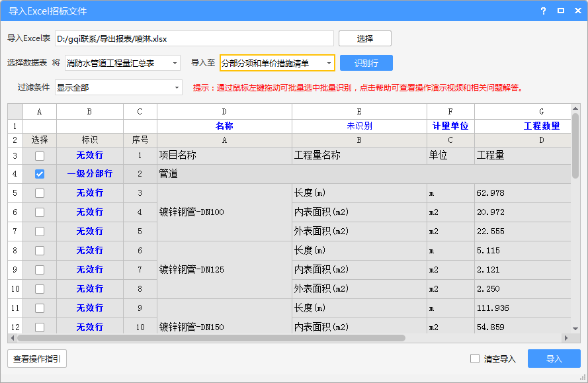The image size is (588, 383).
Task: Enable the 清空导入 checkbox
Action: tap(475, 359)
